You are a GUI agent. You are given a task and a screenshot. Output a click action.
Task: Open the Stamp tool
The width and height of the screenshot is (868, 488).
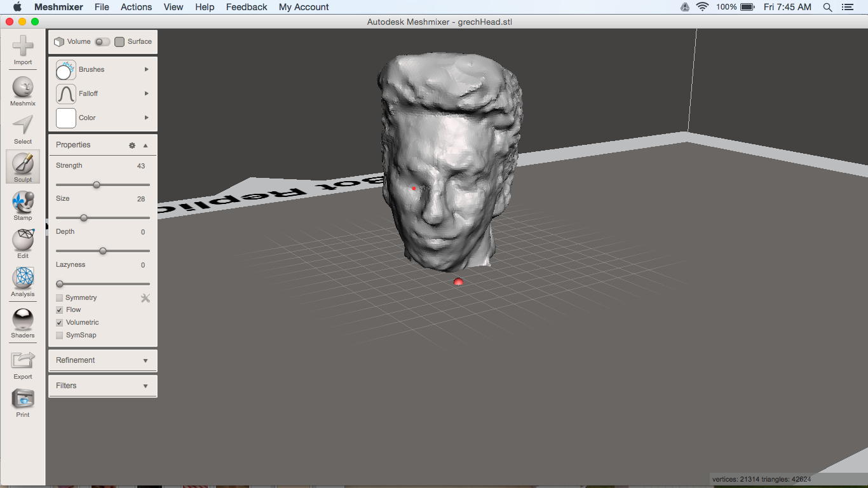click(x=23, y=202)
